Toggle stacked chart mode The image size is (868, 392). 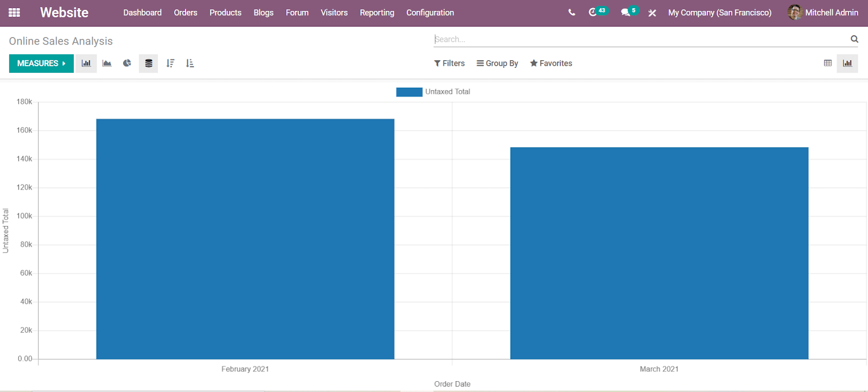pos(149,64)
